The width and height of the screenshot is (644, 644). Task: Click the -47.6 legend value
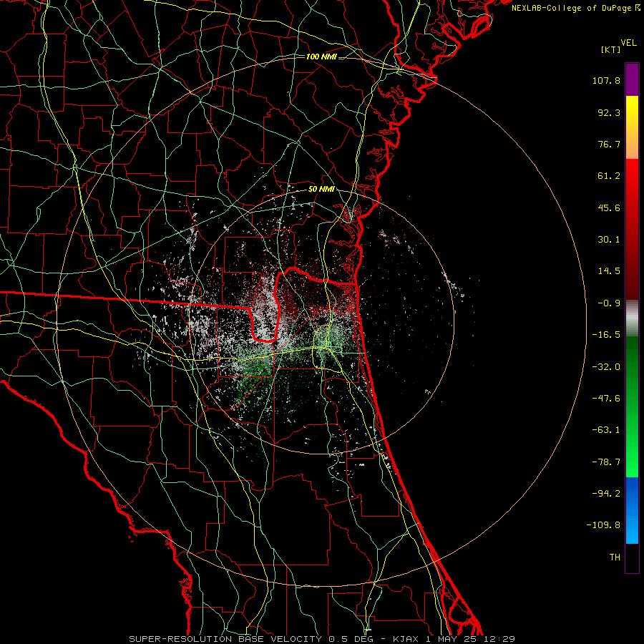(606, 399)
